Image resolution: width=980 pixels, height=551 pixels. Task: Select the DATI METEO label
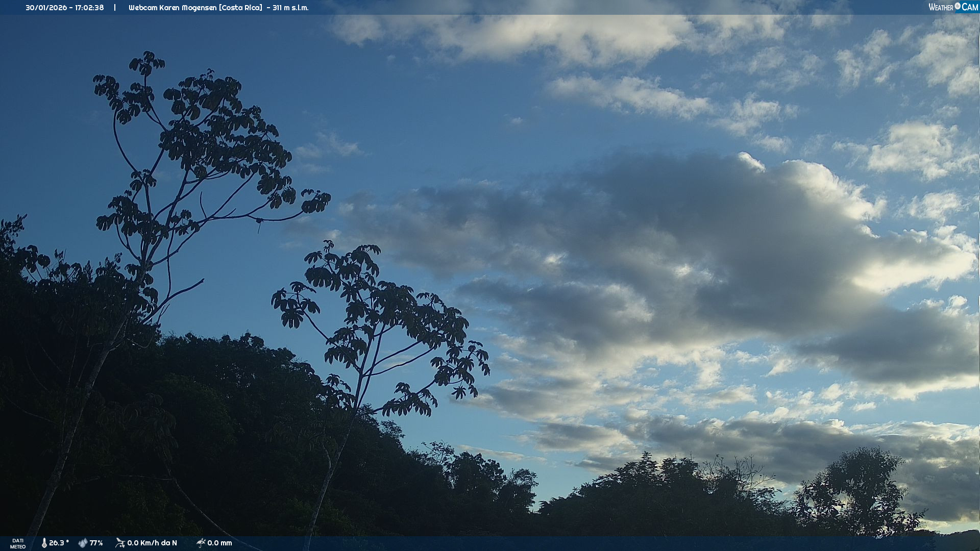tap(18, 543)
